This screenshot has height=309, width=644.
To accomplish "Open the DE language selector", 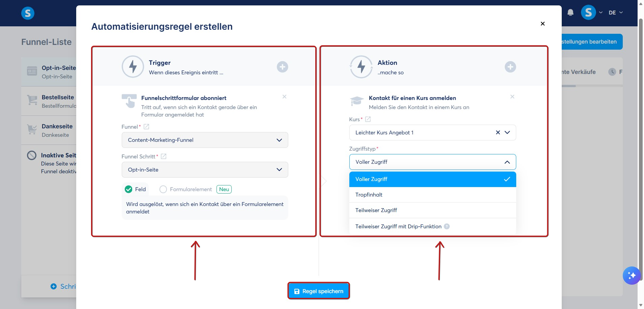I will tap(616, 12).
